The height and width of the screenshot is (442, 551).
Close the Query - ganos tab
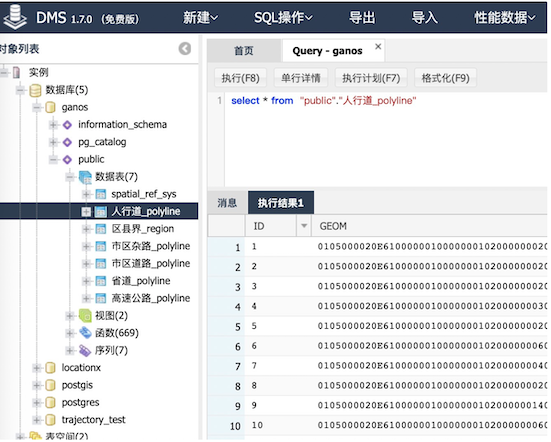(378, 47)
